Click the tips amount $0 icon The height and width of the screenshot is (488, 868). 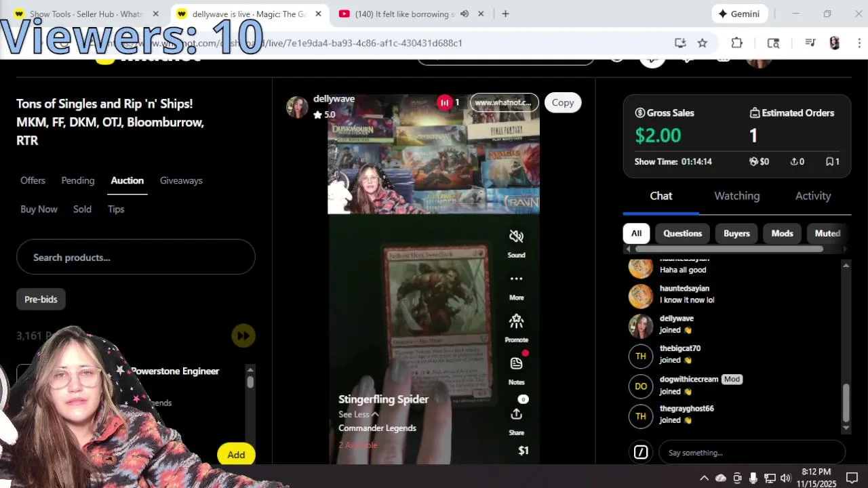753,161
